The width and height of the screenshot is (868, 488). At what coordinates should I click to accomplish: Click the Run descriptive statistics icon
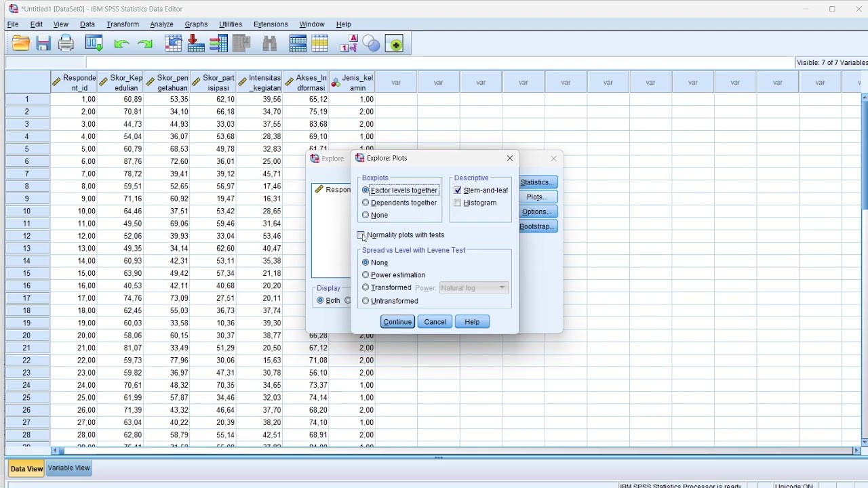coord(241,44)
